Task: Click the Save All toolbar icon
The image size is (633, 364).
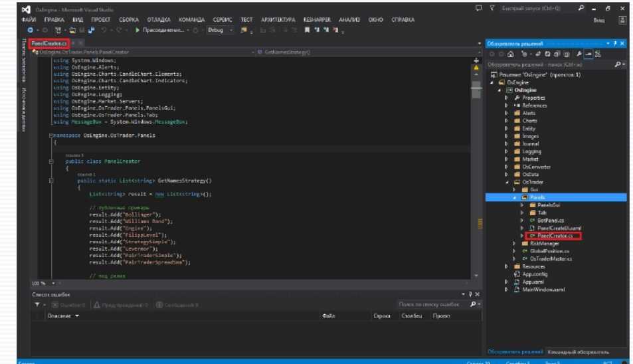Action: click(x=90, y=31)
